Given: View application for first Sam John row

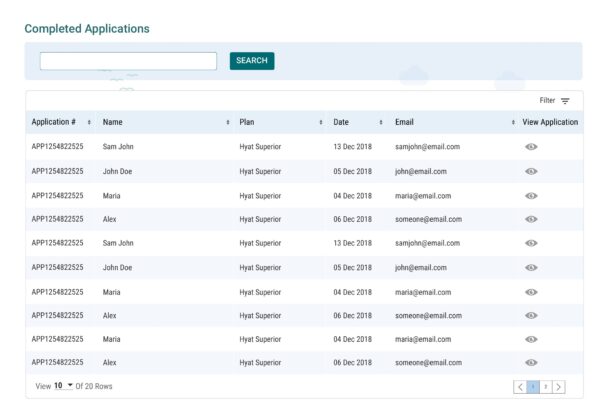Looking at the screenshot, I should click(x=531, y=147).
